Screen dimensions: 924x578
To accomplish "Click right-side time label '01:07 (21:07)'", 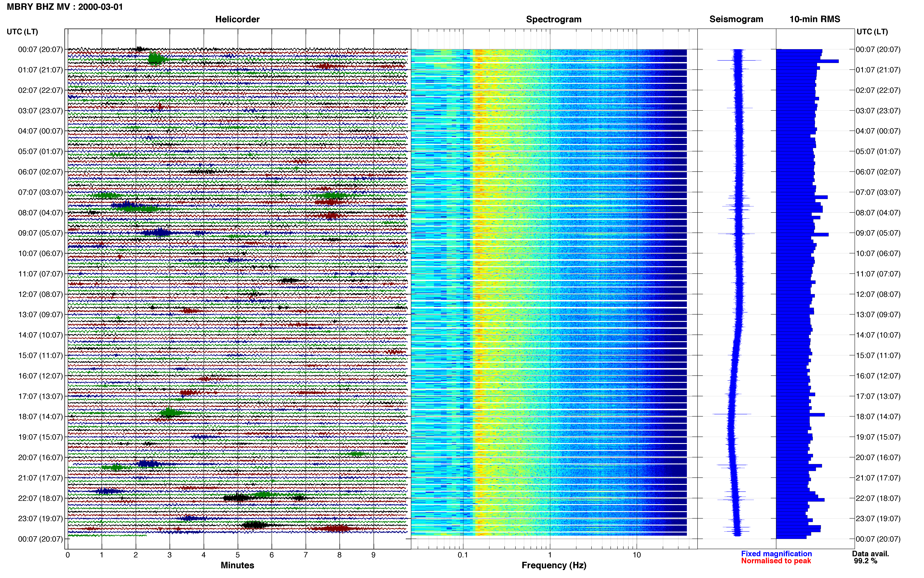I will [878, 70].
